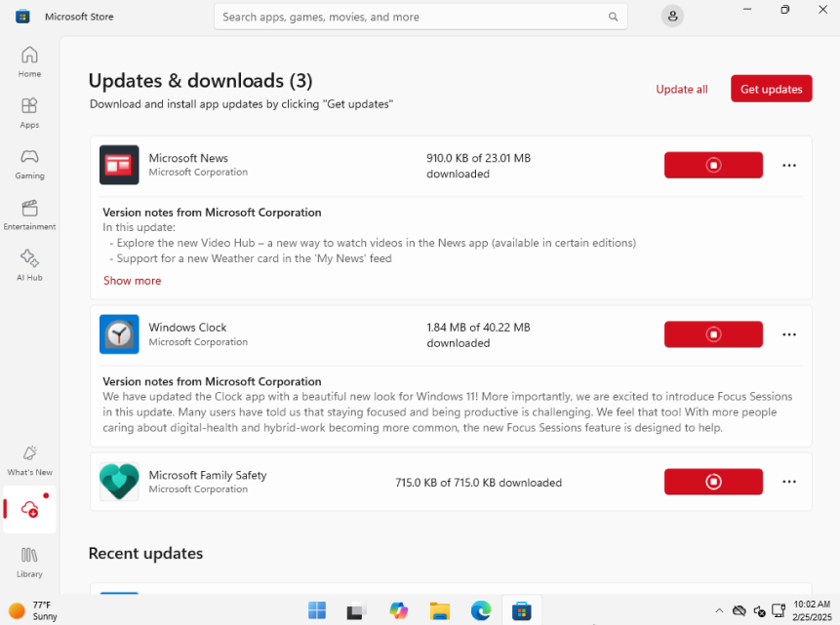
Task: Launch Microsoft Edge from the taskbar
Action: click(x=481, y=610)
